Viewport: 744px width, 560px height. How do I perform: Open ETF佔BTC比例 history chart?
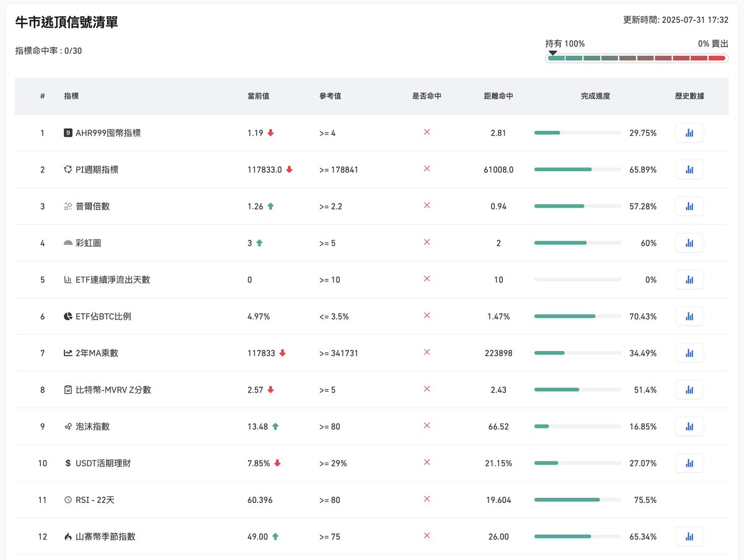pos(689,316)
